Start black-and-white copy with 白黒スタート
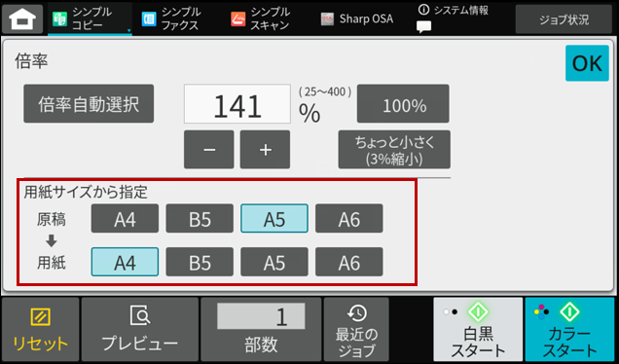The height and width of the screenshot is (364, 619). coord(478,330)
